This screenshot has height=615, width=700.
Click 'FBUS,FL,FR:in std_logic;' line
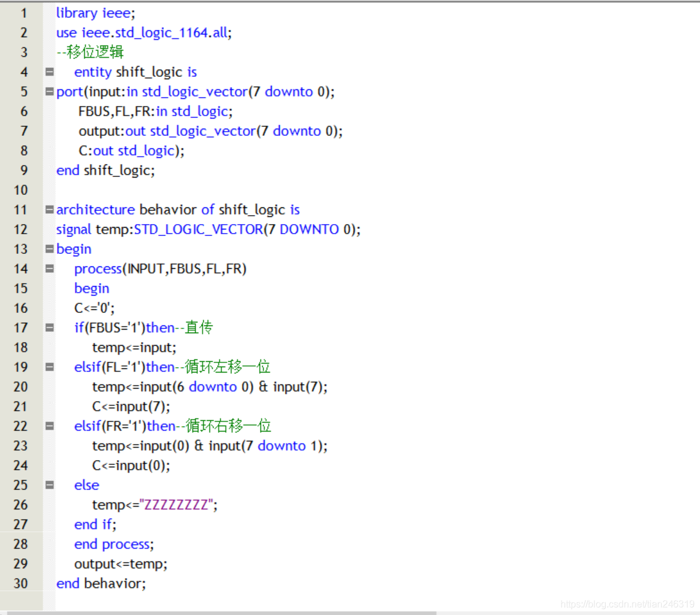pos(156,111)
